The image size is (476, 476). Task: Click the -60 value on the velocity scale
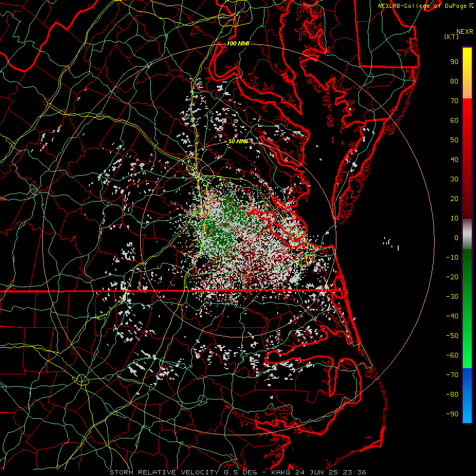(452, 355)
